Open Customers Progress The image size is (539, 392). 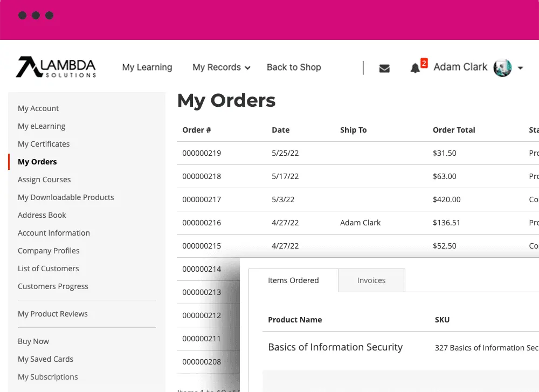click(x=53, y=286)
